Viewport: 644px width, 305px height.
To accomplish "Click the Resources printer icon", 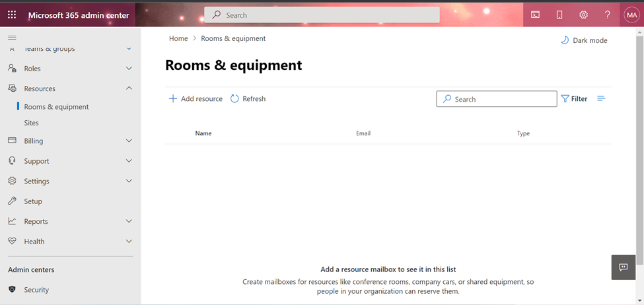I will pos(12,88).
